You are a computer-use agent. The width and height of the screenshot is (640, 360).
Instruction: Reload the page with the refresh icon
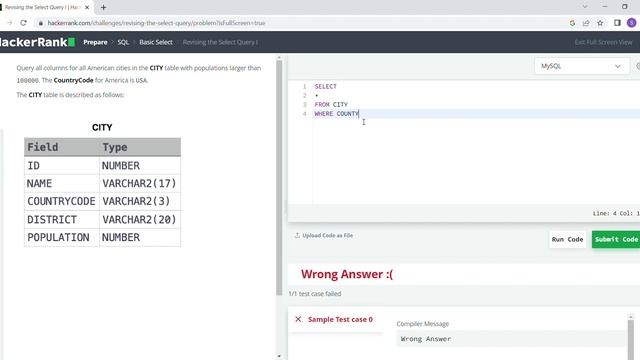point(23,23)
